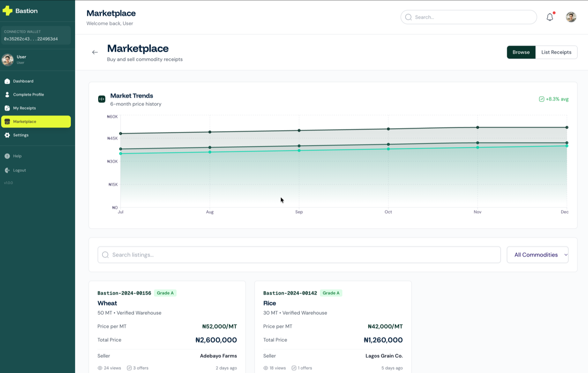This screenshot has width=588, height=373.
Task: Switch to the Browse tab
Action: coord(521,52)
